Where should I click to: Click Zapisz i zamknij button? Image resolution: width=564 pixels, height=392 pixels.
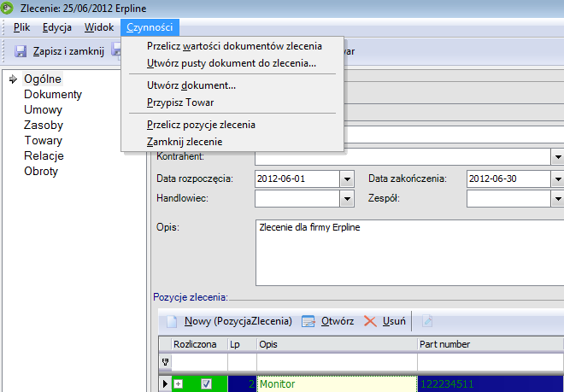59,51
